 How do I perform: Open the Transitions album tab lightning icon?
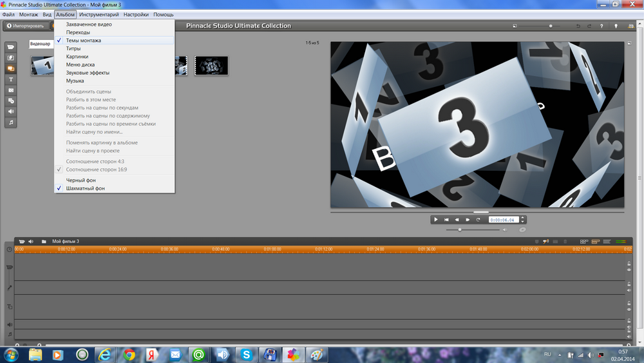pos(11,58)
